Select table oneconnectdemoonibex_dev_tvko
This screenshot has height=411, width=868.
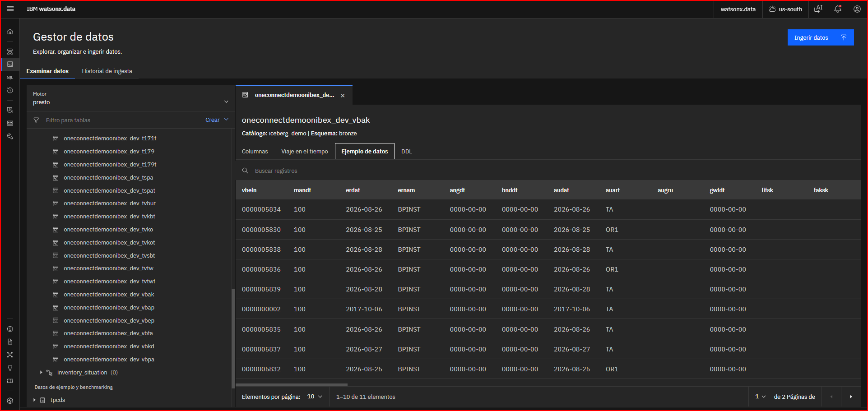108,230
